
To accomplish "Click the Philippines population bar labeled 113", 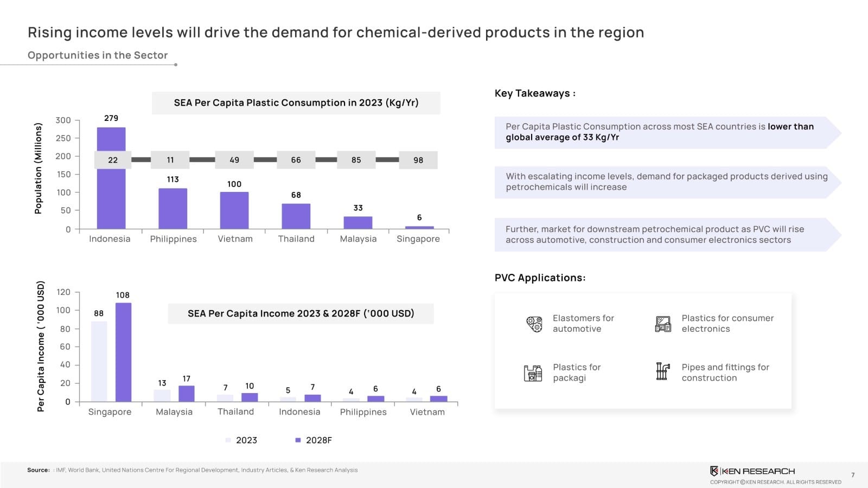I will (x=173, y=209).
